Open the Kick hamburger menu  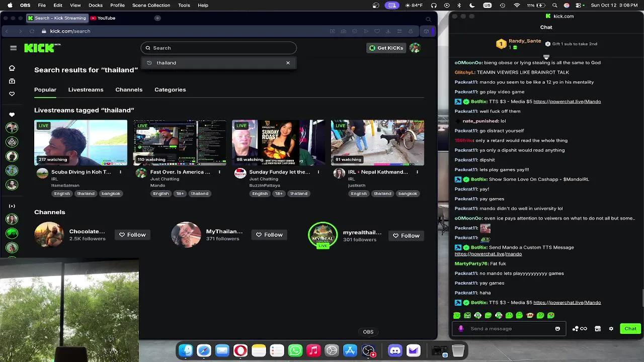click(x=14, y=48)
